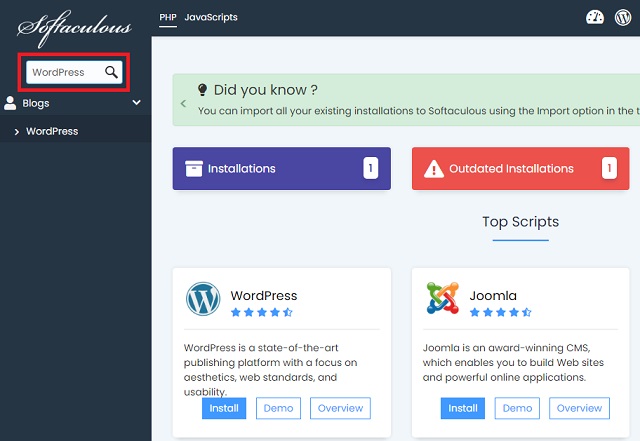
Task: Click the WordPress icon in top bar
Action: 623,18
